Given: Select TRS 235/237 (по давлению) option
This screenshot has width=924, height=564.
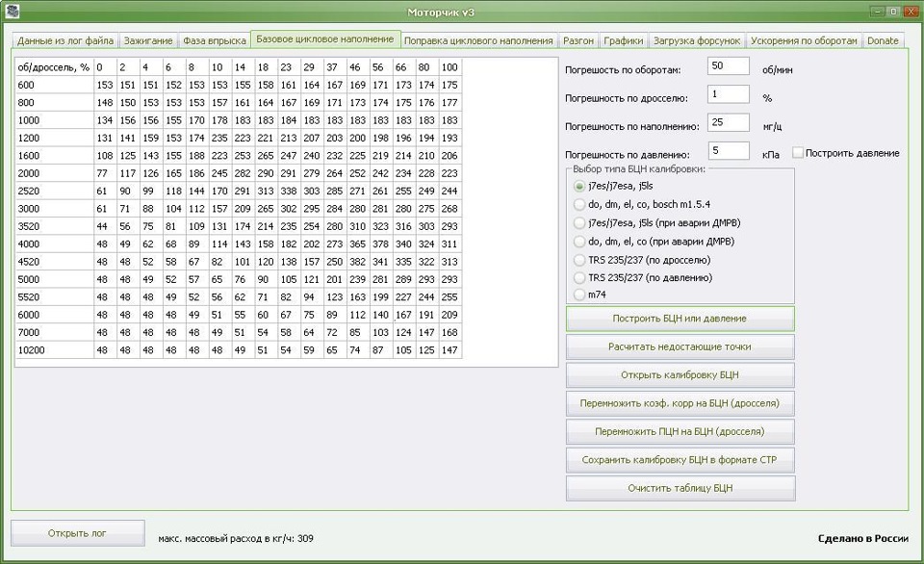Looking at the screenshot, I should pos(579,277).
